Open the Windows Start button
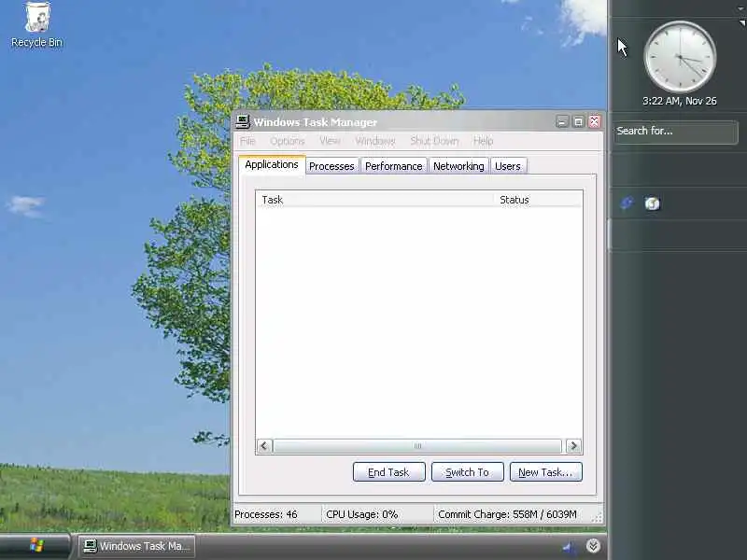 (x=35, y=546)
